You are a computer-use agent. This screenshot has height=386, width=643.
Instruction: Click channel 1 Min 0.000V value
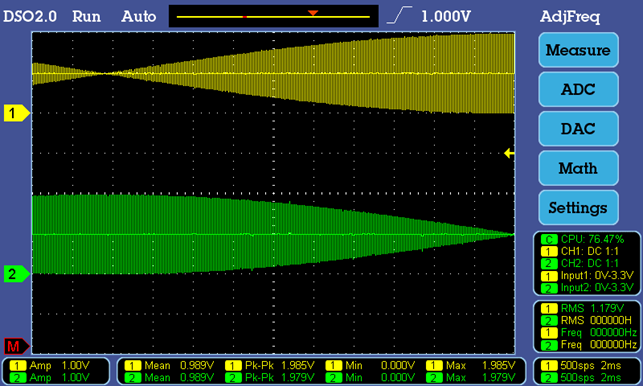(x=380, y=365)
